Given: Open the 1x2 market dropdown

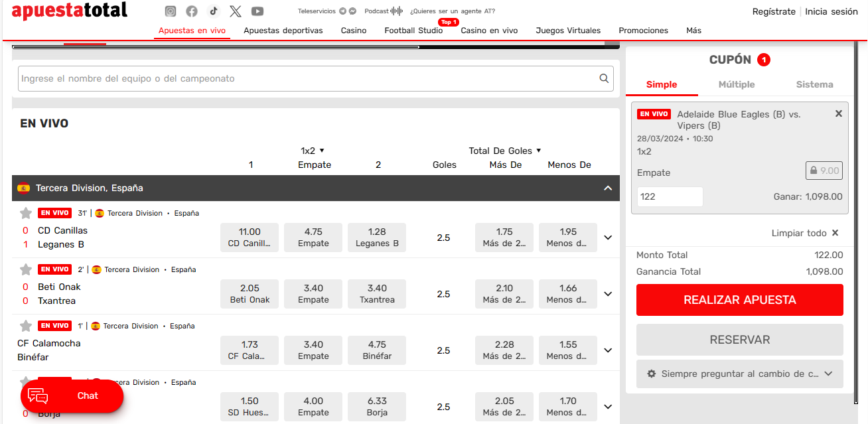Looking at the screenshot, I should point(313,151).
